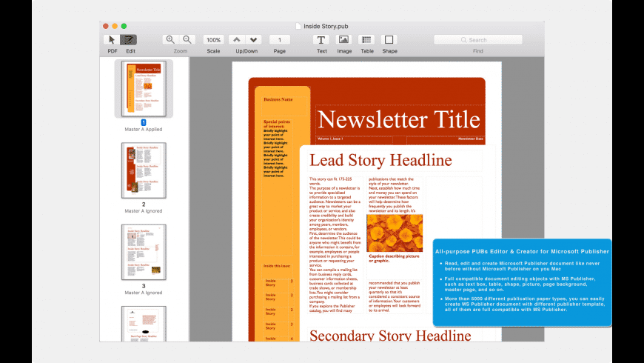Click 'Inside this issue:' heading

(277, 266)
